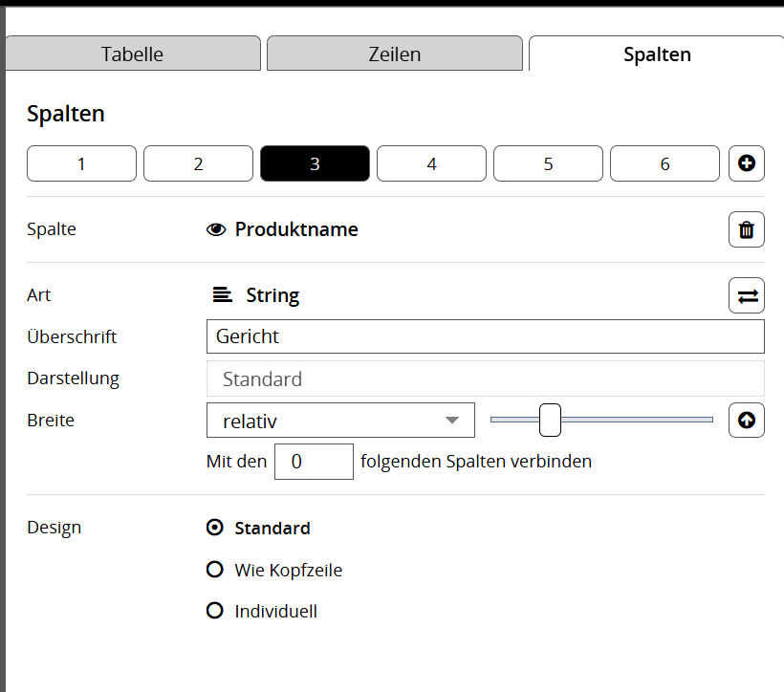The image size is (784, 692).
Task: Select column 5 button
Action: click(548, 163)
